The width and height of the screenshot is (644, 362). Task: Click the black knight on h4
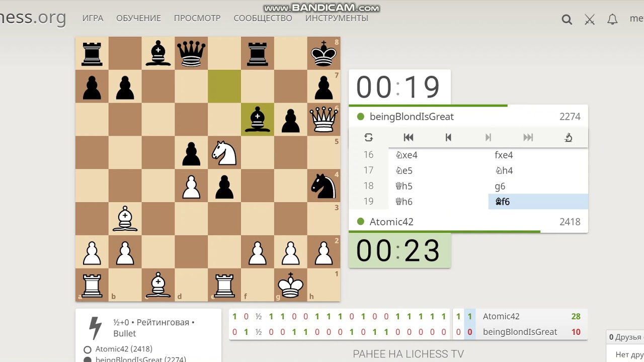coord(324,186)
